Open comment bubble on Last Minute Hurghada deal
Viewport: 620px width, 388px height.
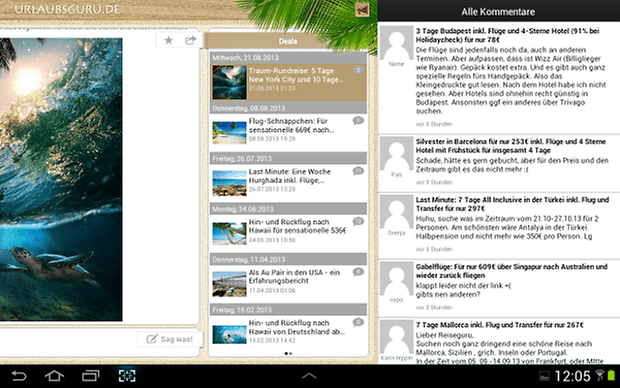click(358, 171)
